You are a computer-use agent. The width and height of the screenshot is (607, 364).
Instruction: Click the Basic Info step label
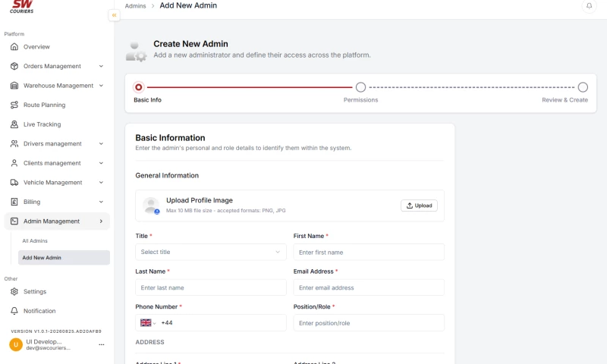pos(147,100)
